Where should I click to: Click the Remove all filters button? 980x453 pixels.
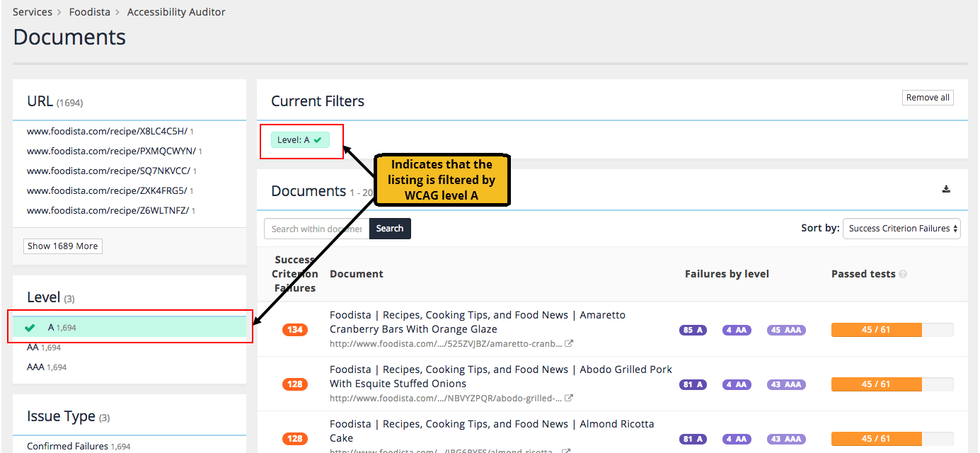(928, 98)
